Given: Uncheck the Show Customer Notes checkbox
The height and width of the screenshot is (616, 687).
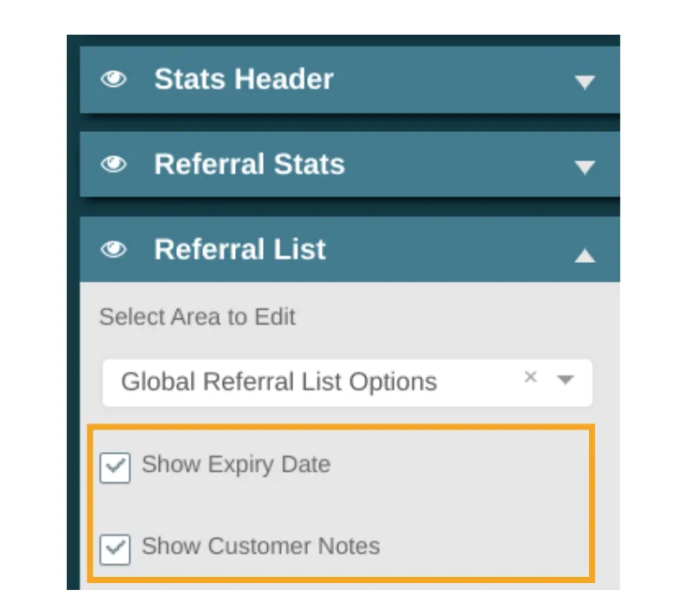Looking at the screenshot, I should (114, 549).
